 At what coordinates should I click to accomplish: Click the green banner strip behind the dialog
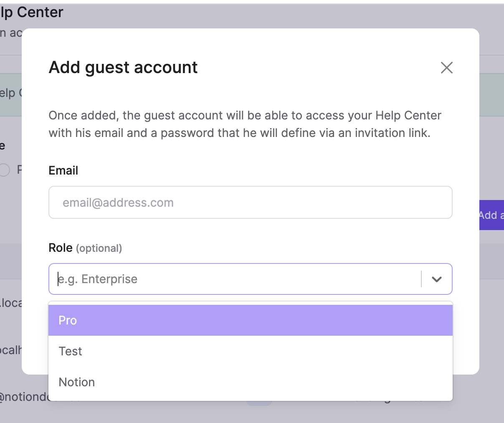(x=11, y=95)
